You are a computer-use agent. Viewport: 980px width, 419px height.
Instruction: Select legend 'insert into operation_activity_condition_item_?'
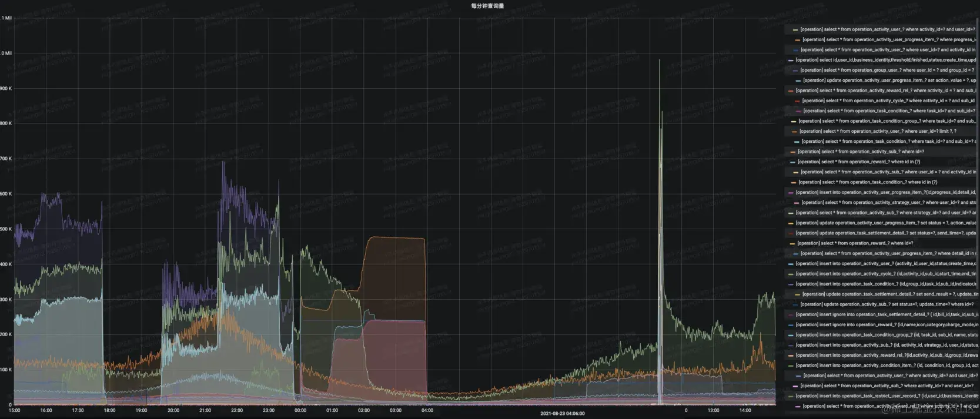[886, 366]
